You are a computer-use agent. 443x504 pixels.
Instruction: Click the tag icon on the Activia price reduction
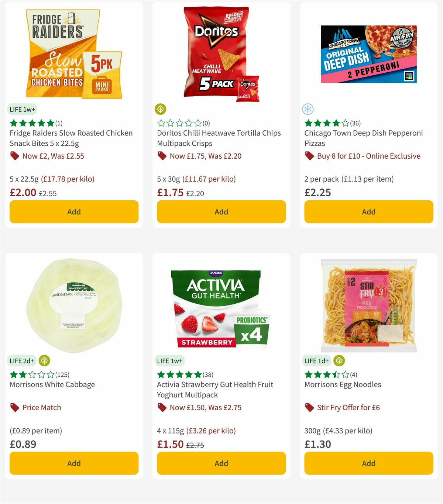point(162,407)
